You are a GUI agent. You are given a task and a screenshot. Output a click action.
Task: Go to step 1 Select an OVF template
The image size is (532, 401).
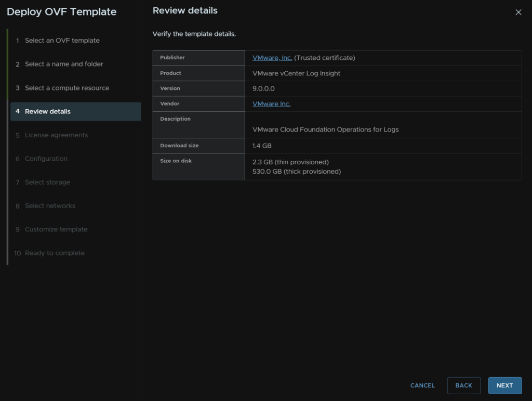point(62,41)
